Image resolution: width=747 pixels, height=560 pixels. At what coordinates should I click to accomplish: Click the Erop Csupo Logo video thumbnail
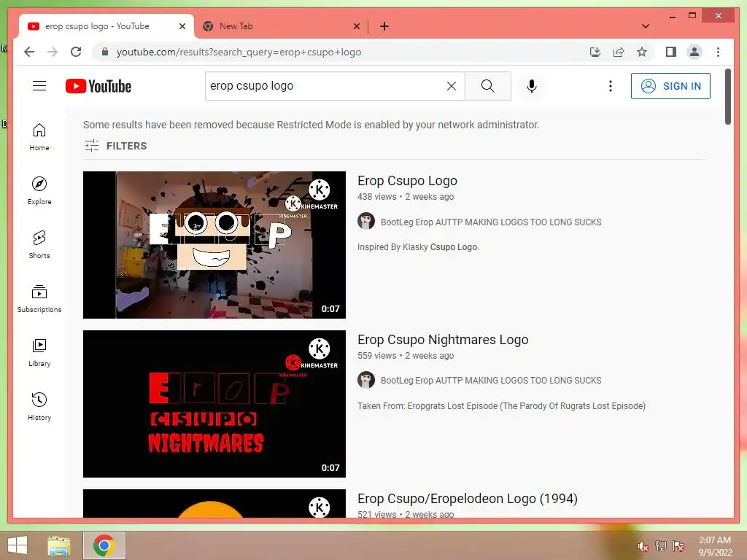point(214,245)
